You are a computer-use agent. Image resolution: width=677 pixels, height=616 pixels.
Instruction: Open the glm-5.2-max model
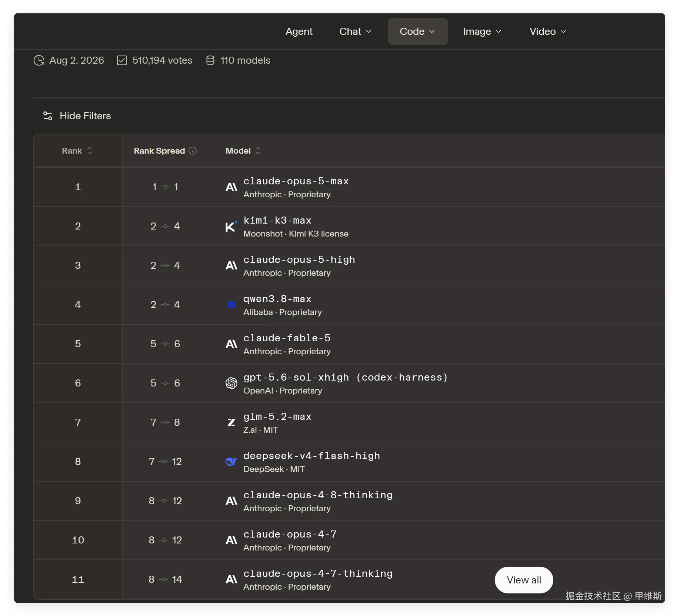pos(277,416)
